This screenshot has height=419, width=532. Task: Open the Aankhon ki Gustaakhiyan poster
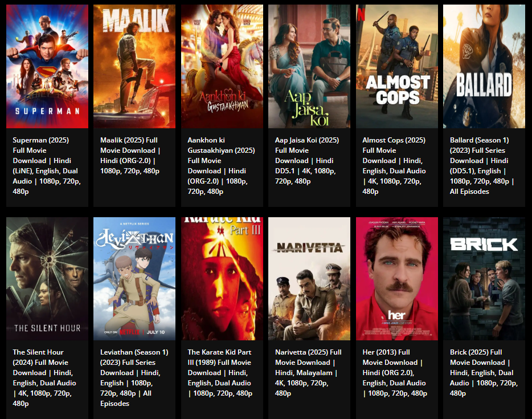point(222,66)
